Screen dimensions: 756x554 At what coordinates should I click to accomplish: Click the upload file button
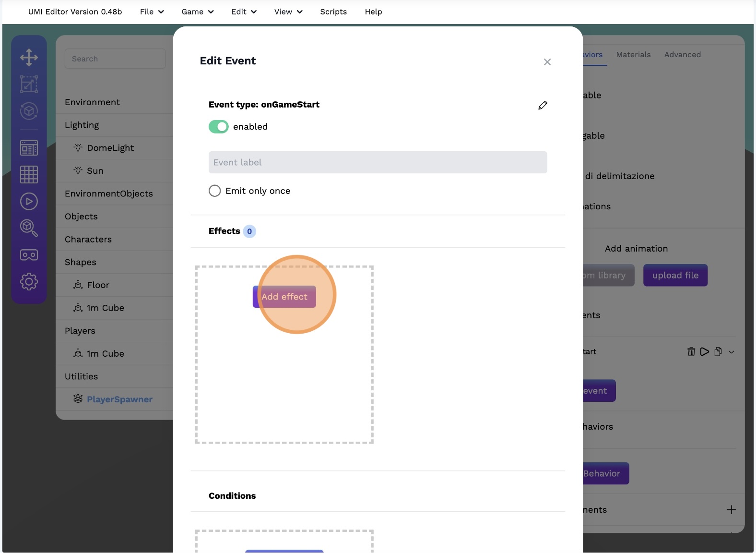[675, 276]
